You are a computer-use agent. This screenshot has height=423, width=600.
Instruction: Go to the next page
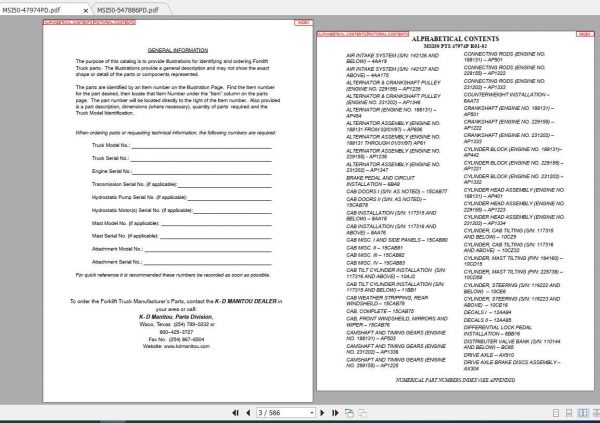pyautogui.click(x=322, y=413)
